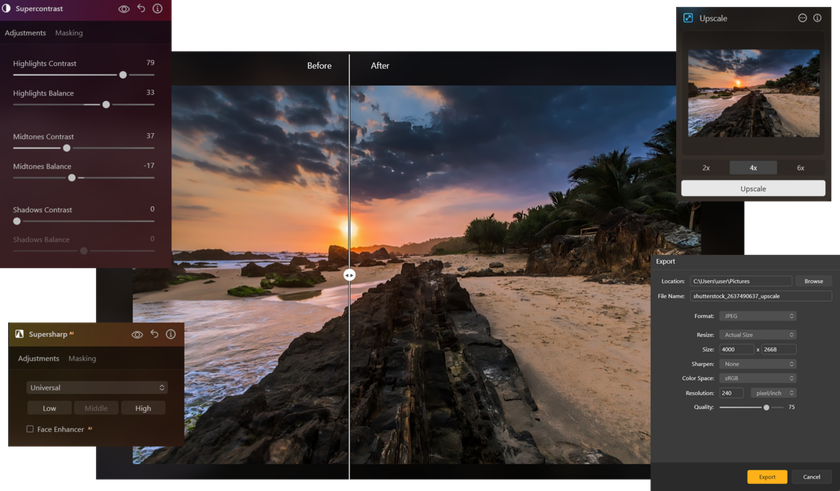Click the Supercontrast half-circle panel icon
Viewport: 840px width, 491px height.
pos(6,9)
